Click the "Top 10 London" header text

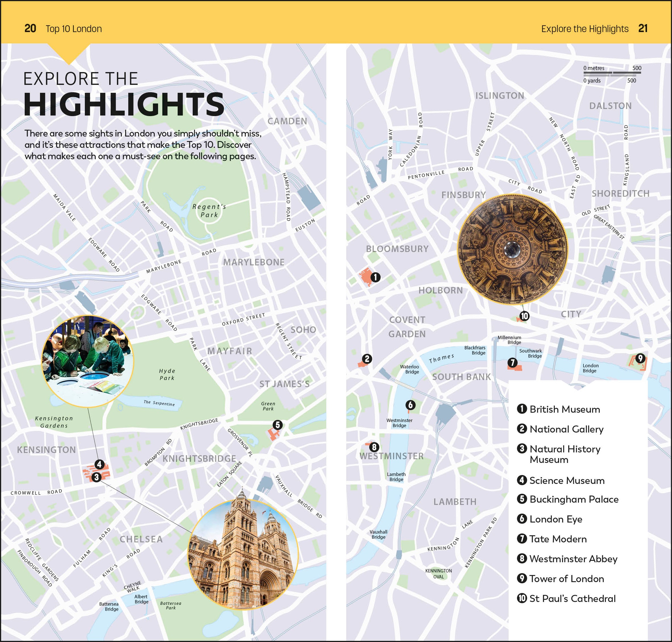point(73,29)
